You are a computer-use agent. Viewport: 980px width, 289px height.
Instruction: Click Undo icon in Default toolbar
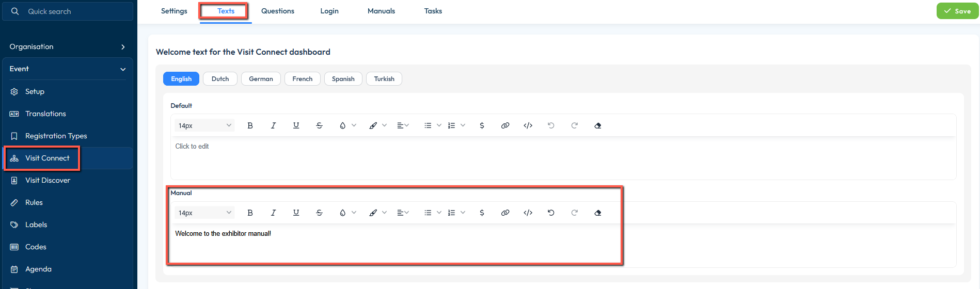click(551, 125)
